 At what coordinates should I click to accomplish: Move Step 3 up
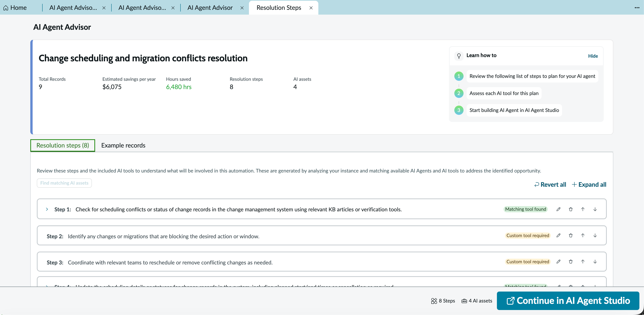tap(583, 262)
